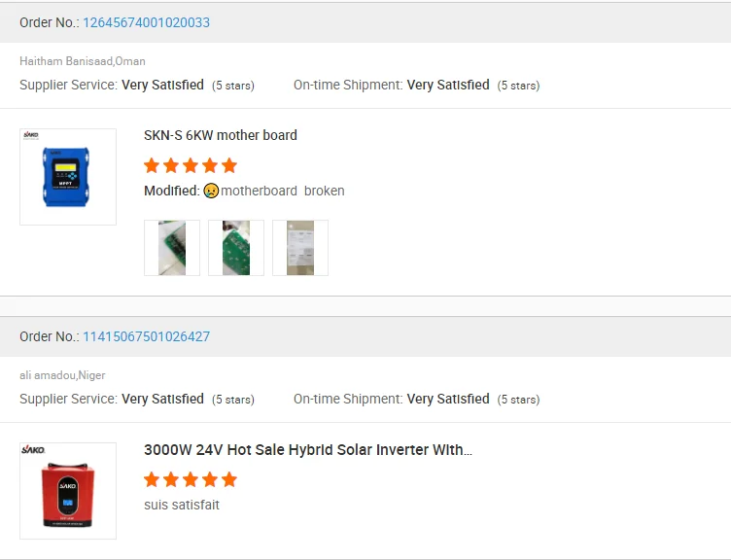Click reviewer name Haitham Banisaad, Oman

point(83,61)
